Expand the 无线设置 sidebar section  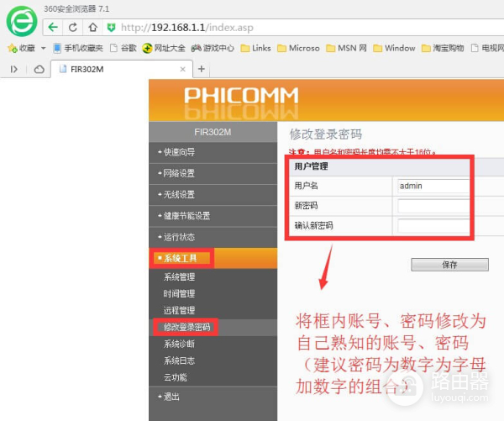[178, 194]
